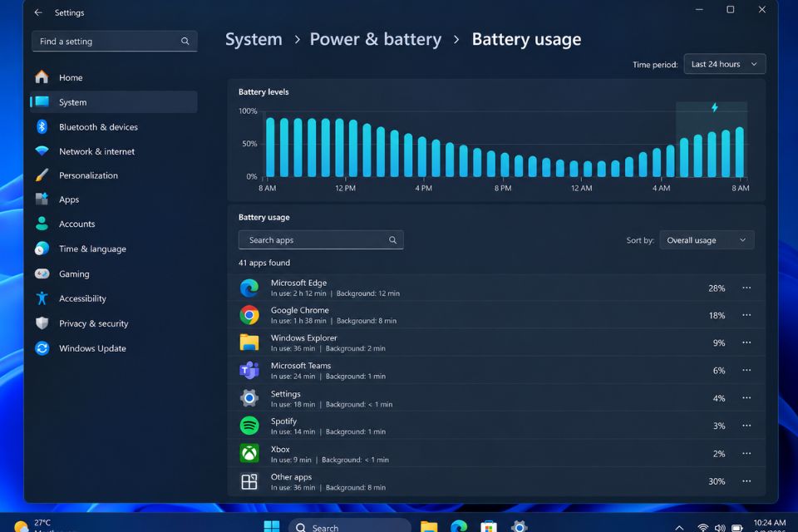The width and height of the screenshot is (798, 532).
Task: Click the Spotify app icon
Action: coord(249,426)
